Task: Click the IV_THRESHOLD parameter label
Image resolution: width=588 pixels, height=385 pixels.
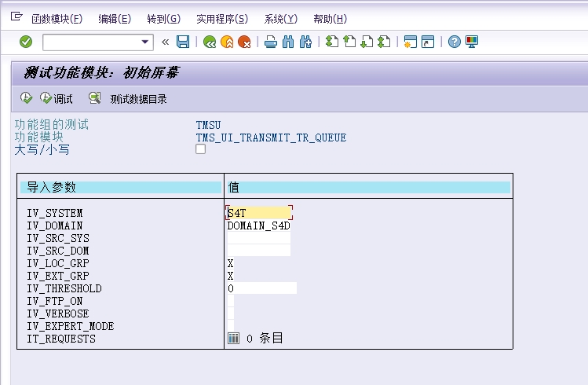Action: point(64,288)
